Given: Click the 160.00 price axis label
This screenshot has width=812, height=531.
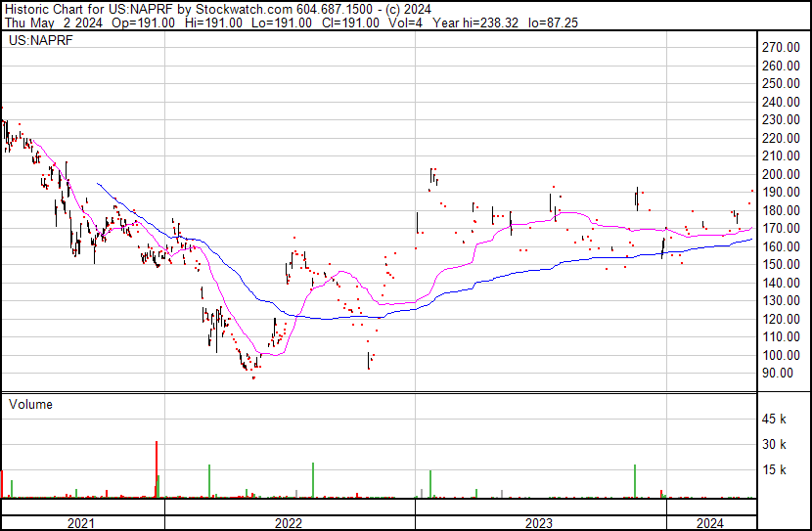Looking at the screenshot, I should [x=781, y=246].
